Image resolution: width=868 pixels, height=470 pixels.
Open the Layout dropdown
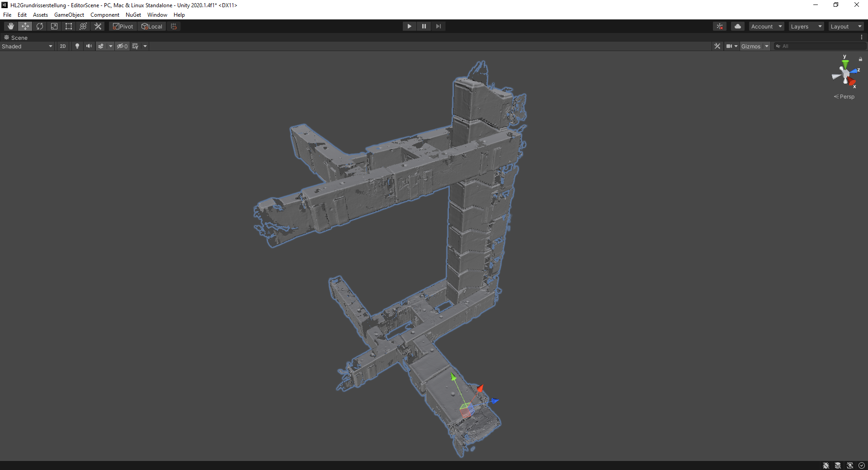click(x=846, y=26)
